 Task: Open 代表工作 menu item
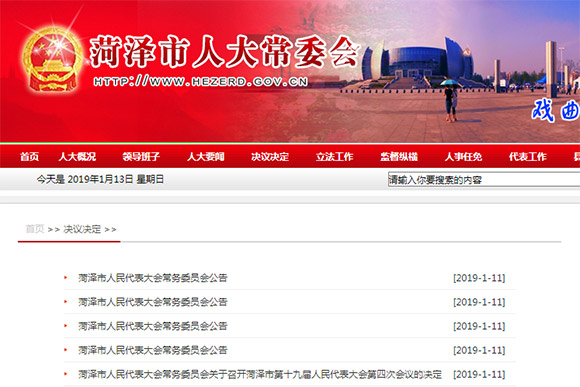(x=528, y=157)
